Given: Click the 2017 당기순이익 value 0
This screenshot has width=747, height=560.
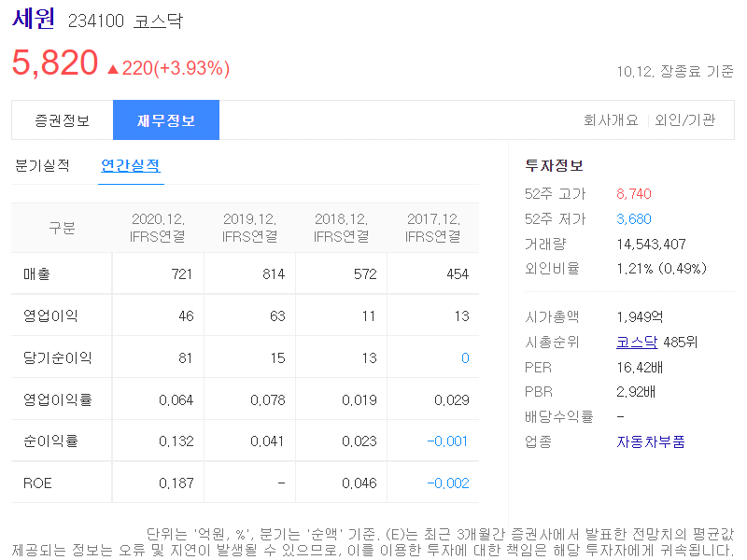Looking at the screenshot, I should coord(465,358).
